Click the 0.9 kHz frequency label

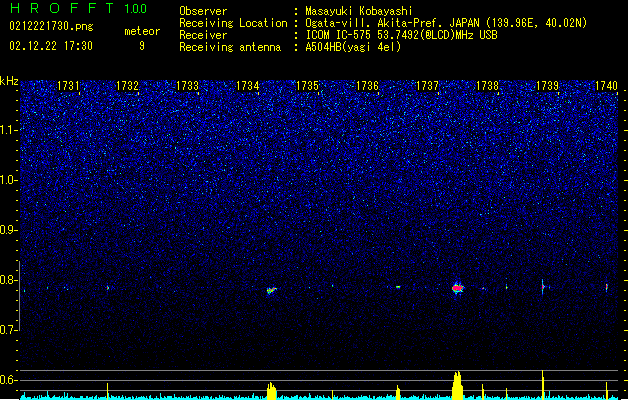9,230
